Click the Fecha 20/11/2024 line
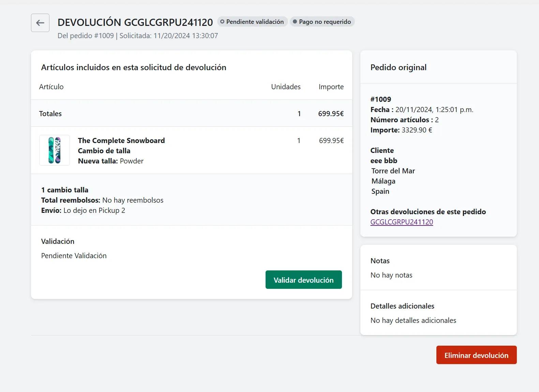Viewport: 539px width, 392px height. [x=422, y=110]
